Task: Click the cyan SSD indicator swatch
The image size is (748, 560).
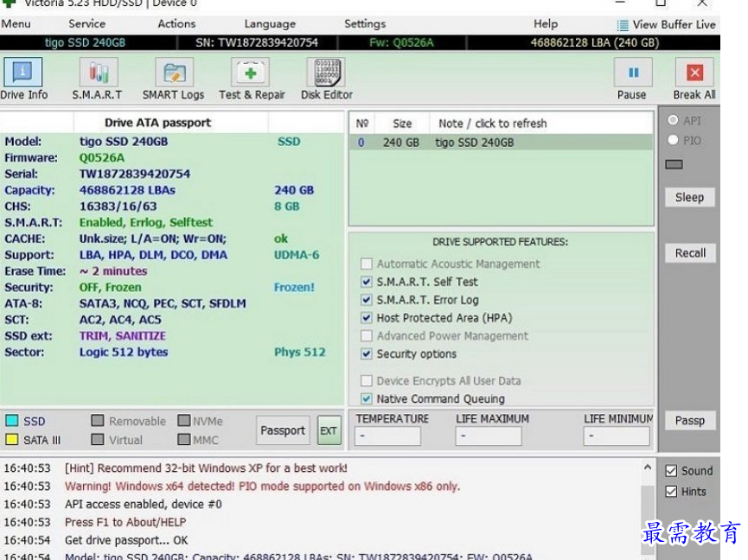Action: (x=12, y=421)
